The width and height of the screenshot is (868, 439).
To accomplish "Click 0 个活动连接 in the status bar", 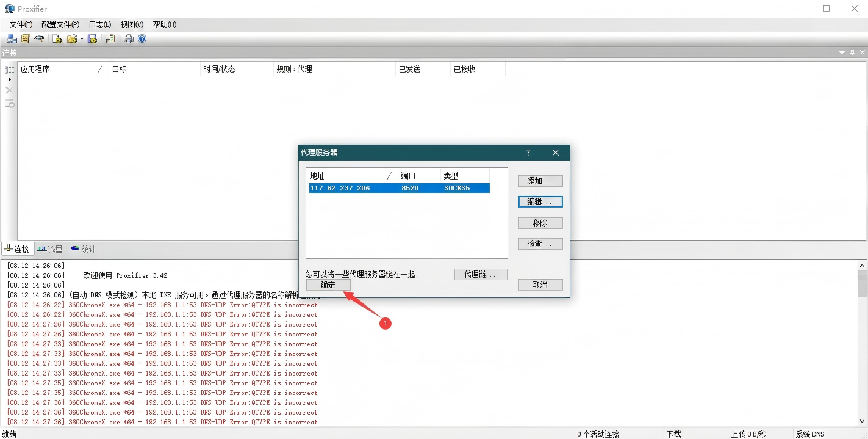I will point(598,434).
